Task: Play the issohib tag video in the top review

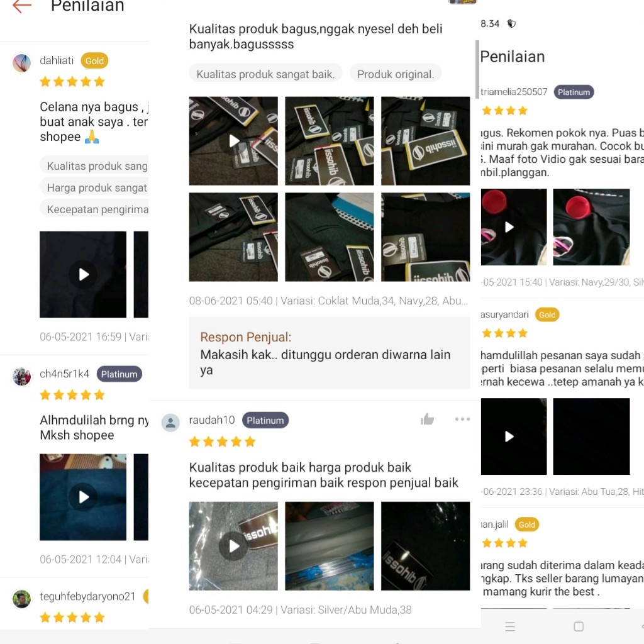Action: (233, 141)
